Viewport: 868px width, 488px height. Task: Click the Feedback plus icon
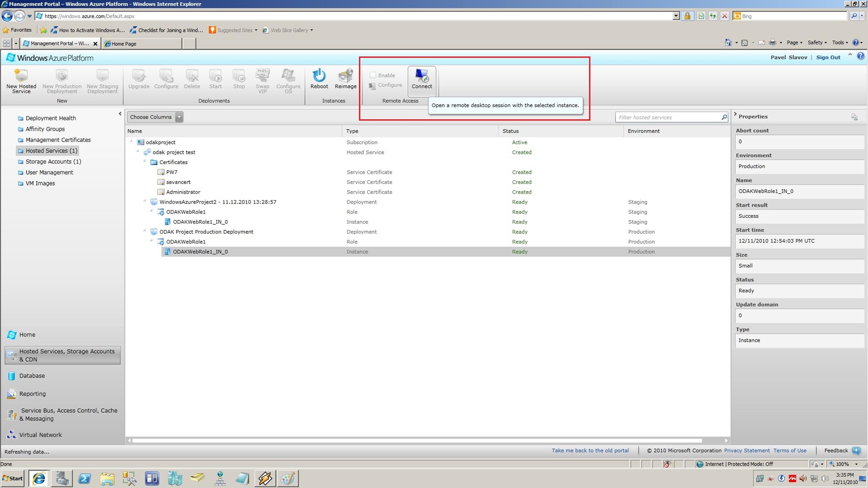point(856,450)
